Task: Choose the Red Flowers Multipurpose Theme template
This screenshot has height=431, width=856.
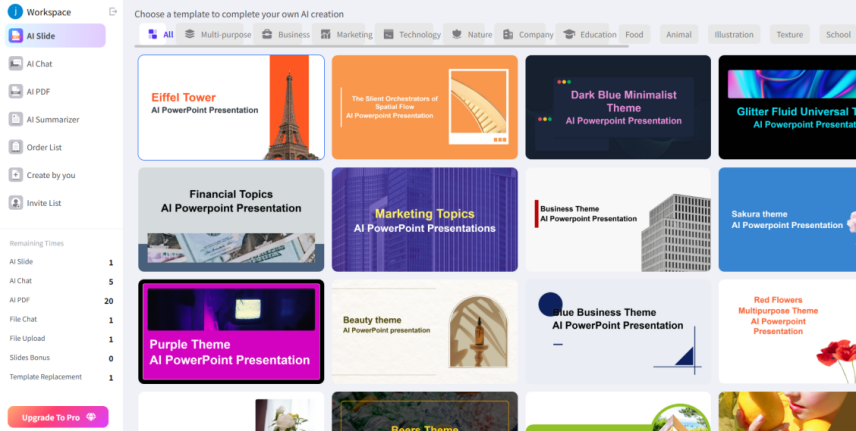Action: coord(787,332)
